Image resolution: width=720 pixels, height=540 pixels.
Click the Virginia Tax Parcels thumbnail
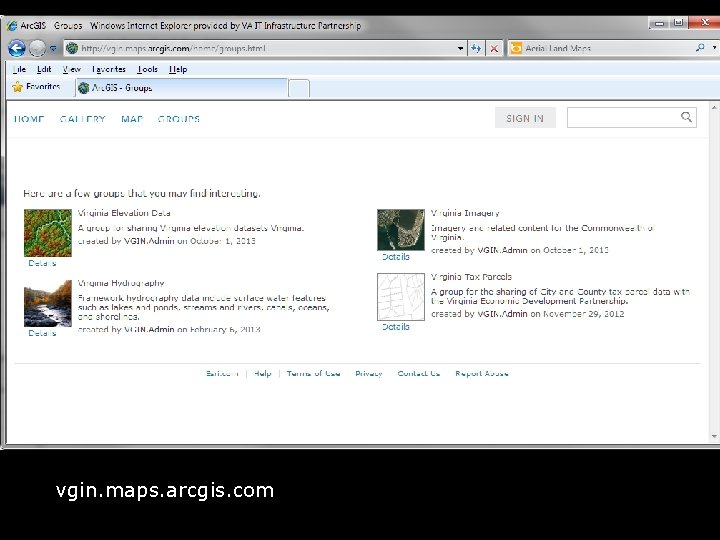click(x=401, y=297)
